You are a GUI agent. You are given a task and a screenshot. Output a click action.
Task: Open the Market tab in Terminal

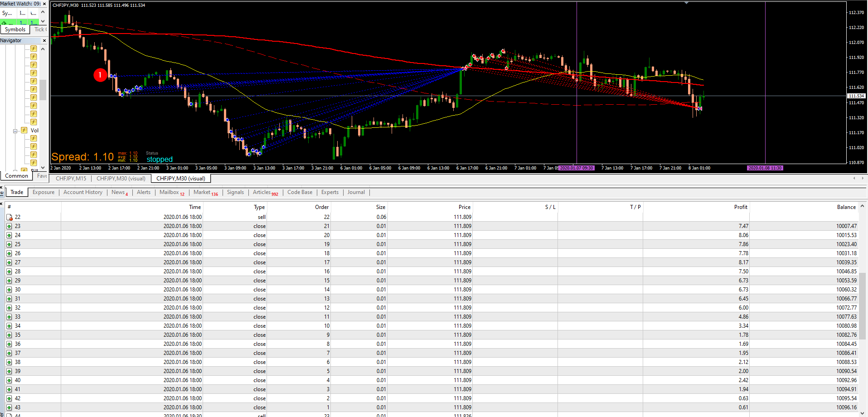[x=206, y=192]
